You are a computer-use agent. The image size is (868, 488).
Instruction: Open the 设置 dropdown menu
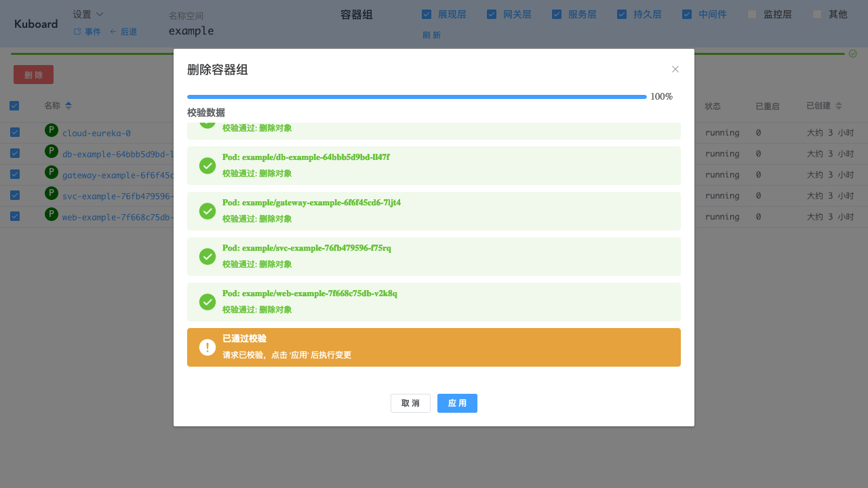pyautogui.click(x=87, y=14)
